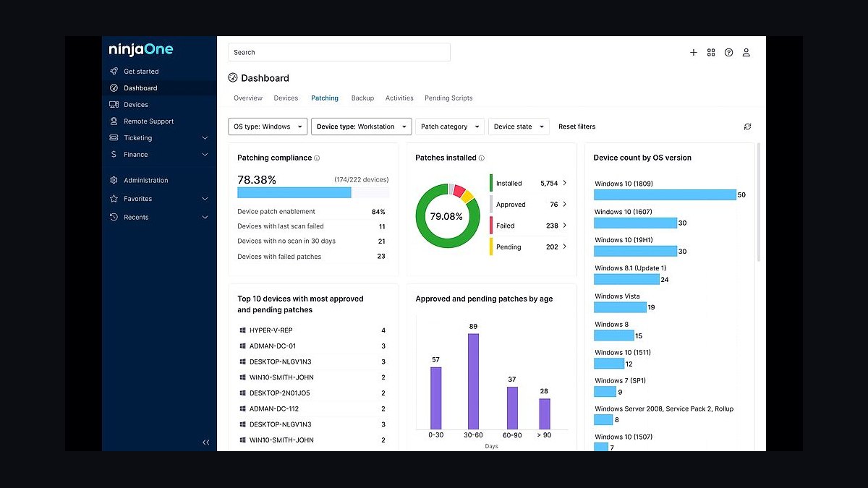868x488 pixels.
Task: Click the green Installed color swatch
Action: [x=491, y=183]
